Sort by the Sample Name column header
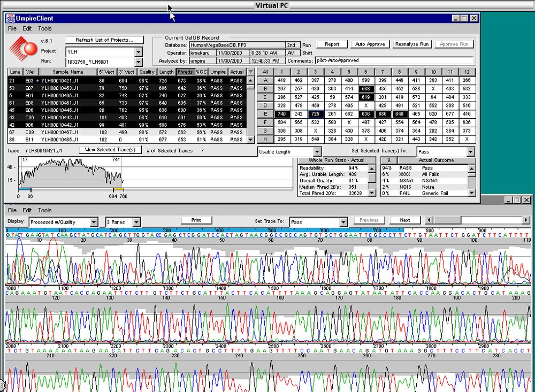Viewport: 535px width, 392px height. [x=68, y=72]
